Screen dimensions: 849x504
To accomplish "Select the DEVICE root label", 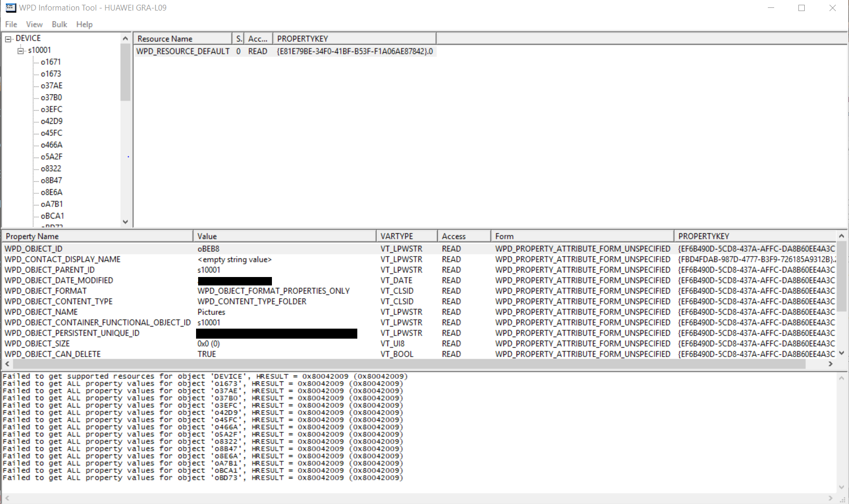I will click(x=28, y=38).
